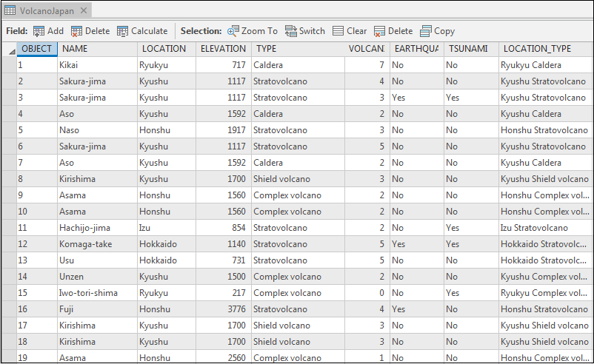
Task: Click elevation value 854
Action: click(224, 228)
